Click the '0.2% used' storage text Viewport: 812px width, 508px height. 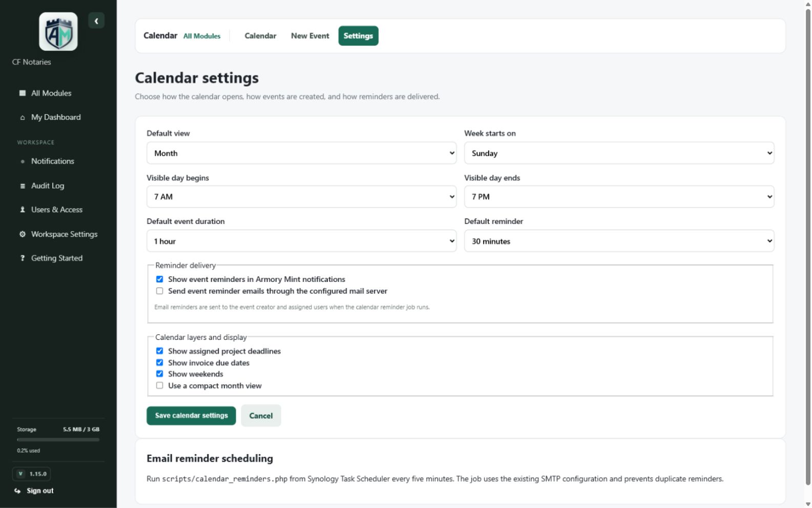(x=28, y=451)
